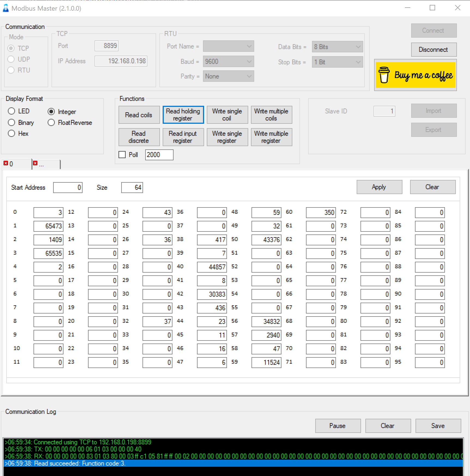The height and width of the screenshot is (476, 470).
Task: Expand the Parity dropdown
Action: 228,76
